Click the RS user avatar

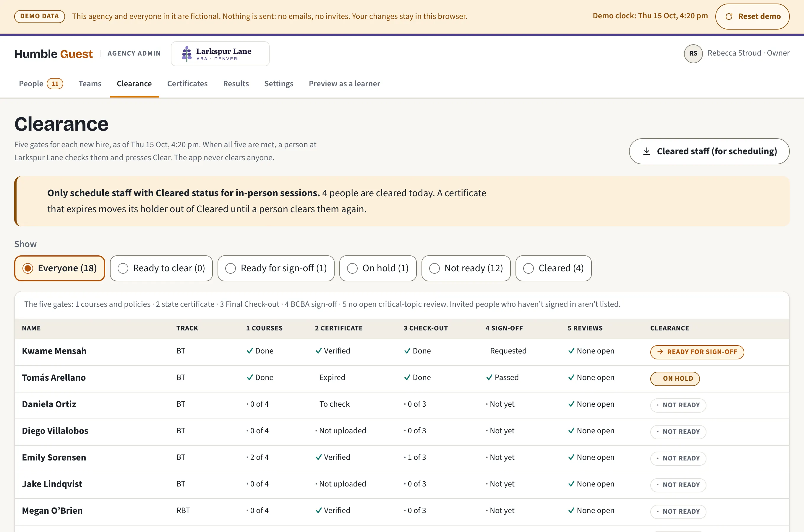[x=693, y=53]
